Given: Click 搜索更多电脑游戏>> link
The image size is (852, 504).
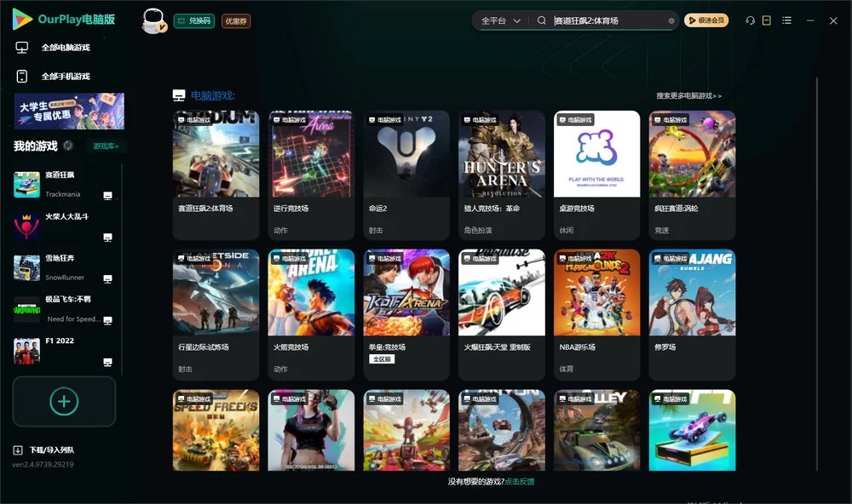Looking at the screenshot, I should click(x=688, y=96).
